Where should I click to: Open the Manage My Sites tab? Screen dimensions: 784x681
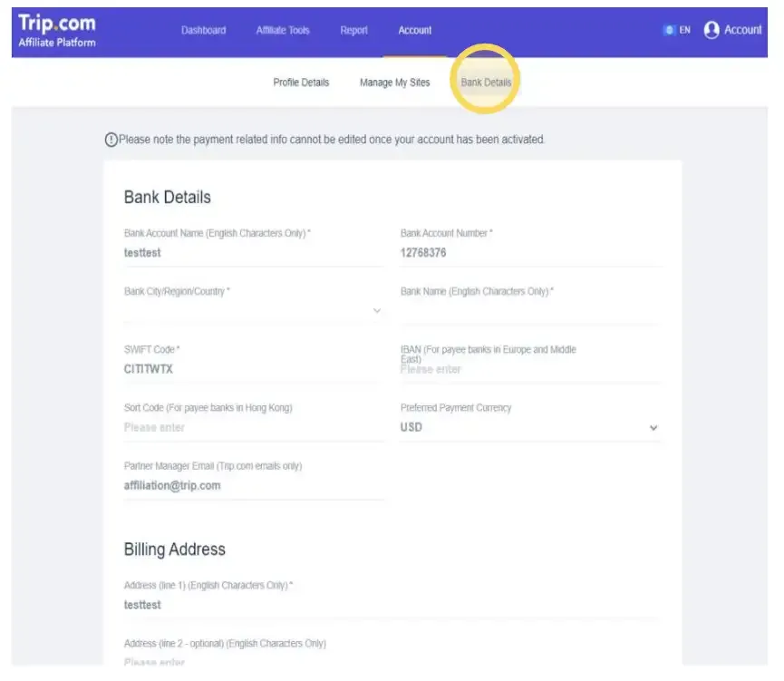click(x=393, y=82)
